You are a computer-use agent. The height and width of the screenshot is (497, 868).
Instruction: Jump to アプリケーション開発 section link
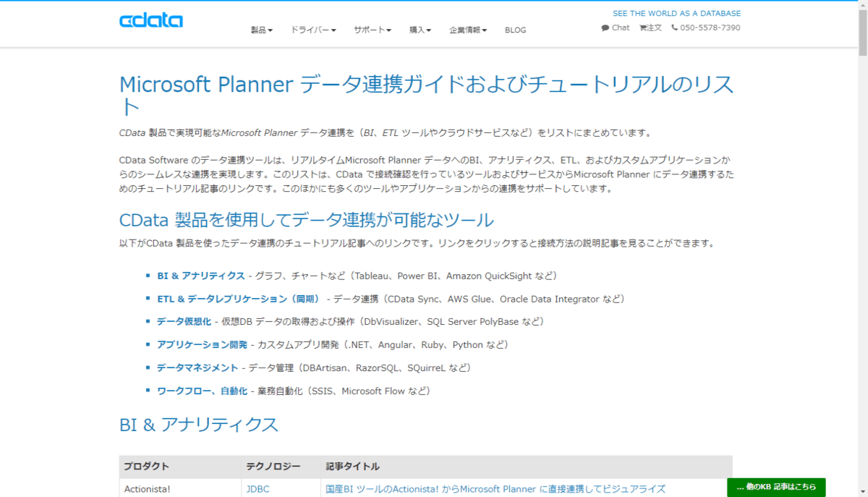tap(202, 344)
